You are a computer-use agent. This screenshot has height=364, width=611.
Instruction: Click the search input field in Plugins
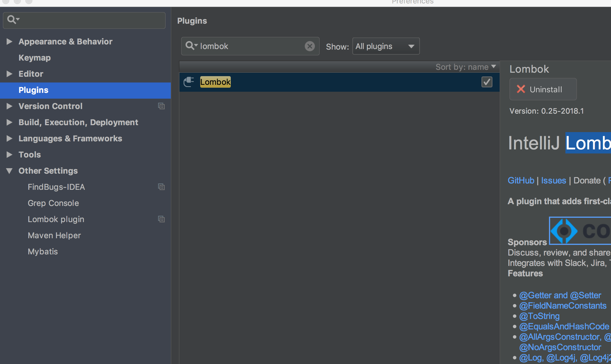click(x=250, y=46)
